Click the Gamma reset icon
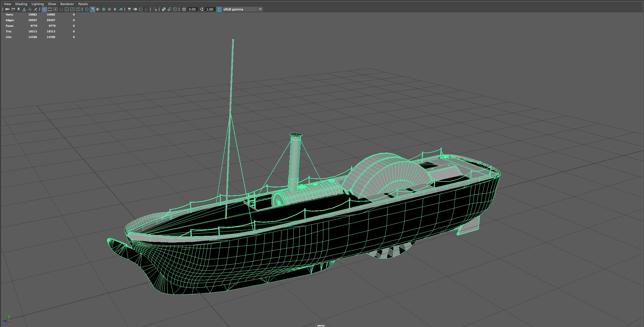Image resolution: width=644 pixels, height=327 pixels. 202,9
